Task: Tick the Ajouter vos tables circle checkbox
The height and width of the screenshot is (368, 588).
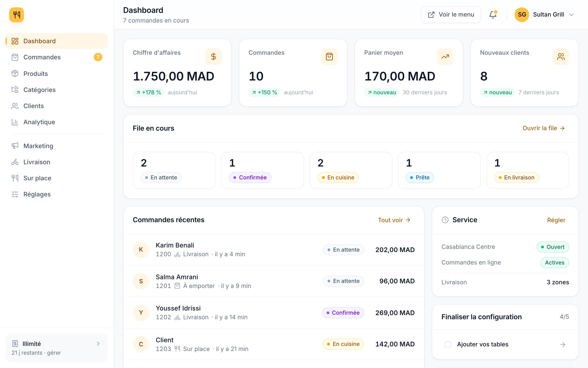Action: coord(448,344)
